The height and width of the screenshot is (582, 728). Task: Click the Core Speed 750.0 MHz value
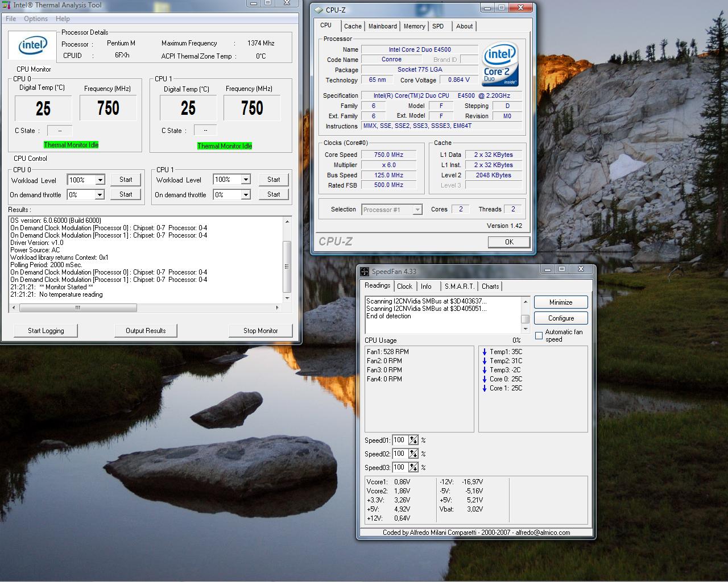[389, 155]
